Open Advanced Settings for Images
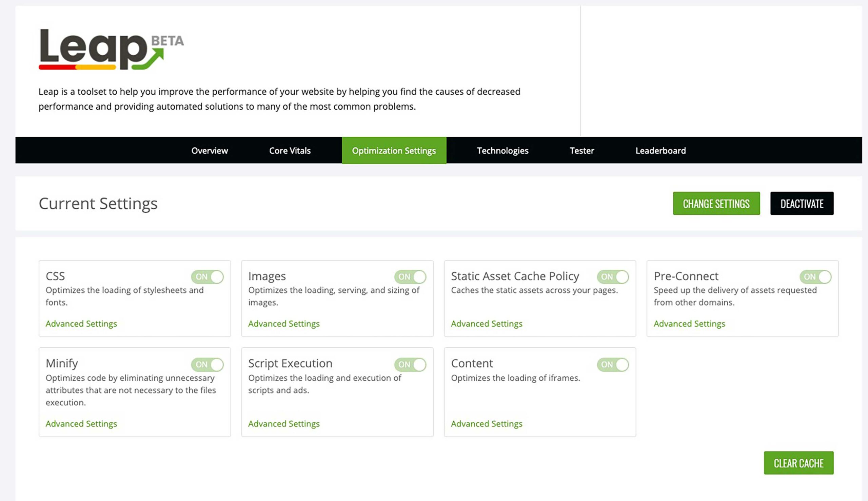The width and height of the screenshot is (868, 501). coord(284,324)
